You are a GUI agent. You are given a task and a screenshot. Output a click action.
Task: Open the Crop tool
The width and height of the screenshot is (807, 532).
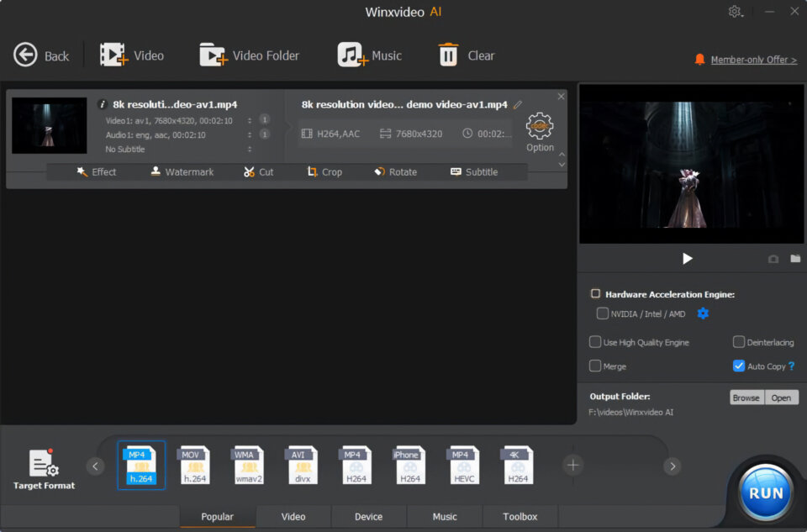coord(324,171)
